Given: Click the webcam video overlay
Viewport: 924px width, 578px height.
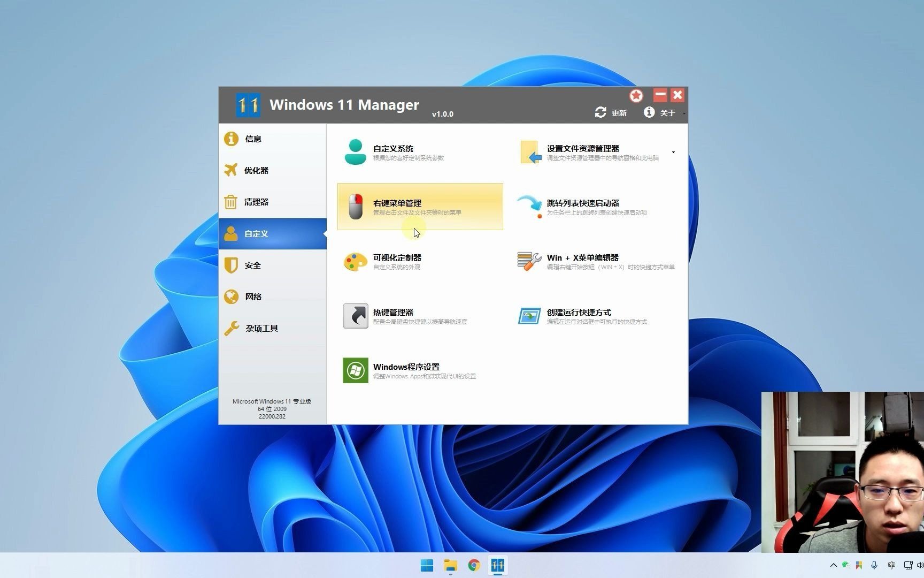Looking at the screenshot, I should 843,472.
